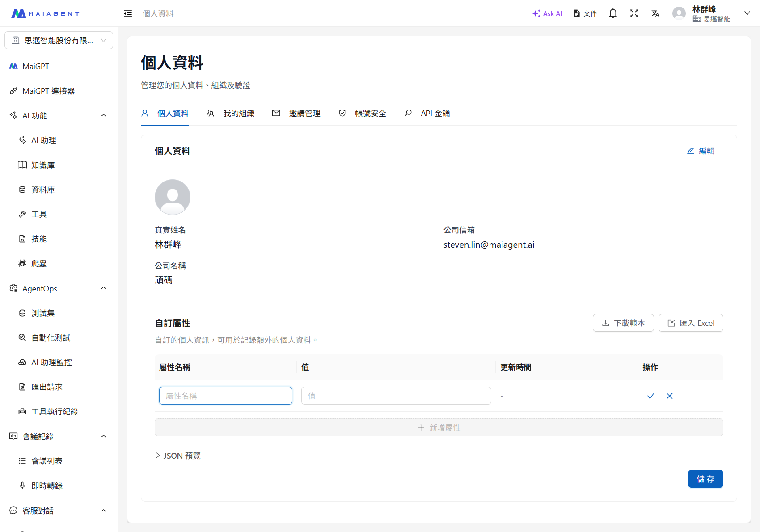Cancel the new attribute row with X
Screen dimensions: 760x532
coord(669,396)
